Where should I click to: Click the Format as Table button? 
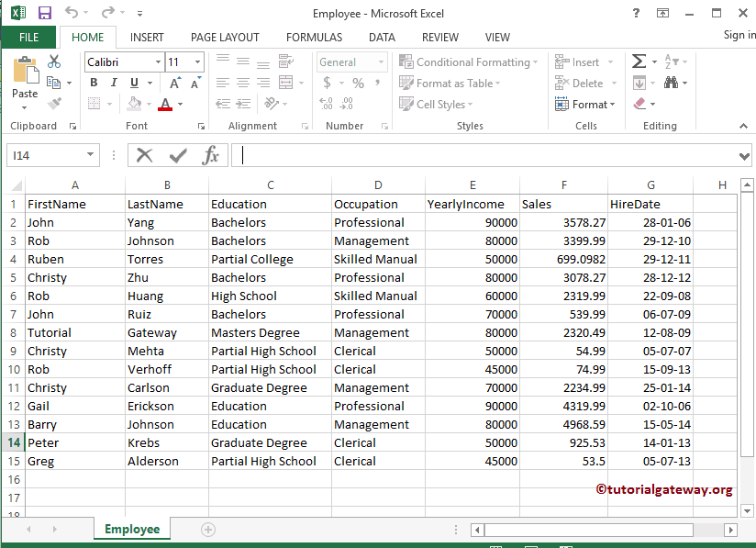click(x=450, y=83)
